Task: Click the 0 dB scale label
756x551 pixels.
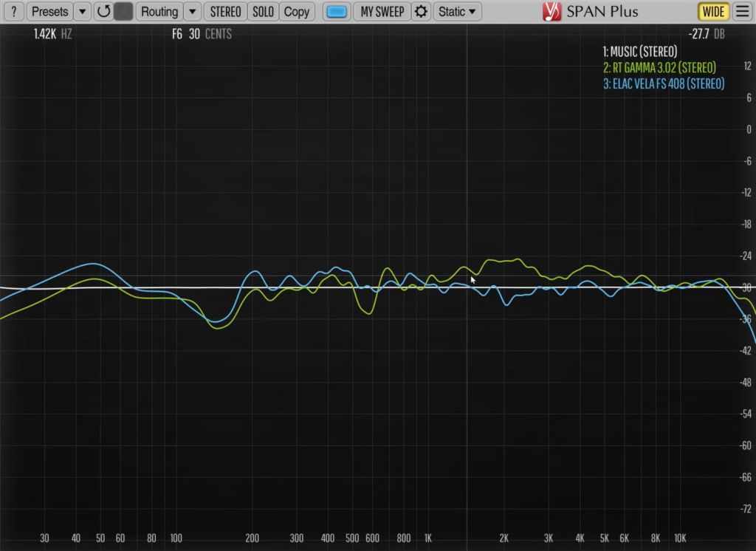Action: [749, 129]
